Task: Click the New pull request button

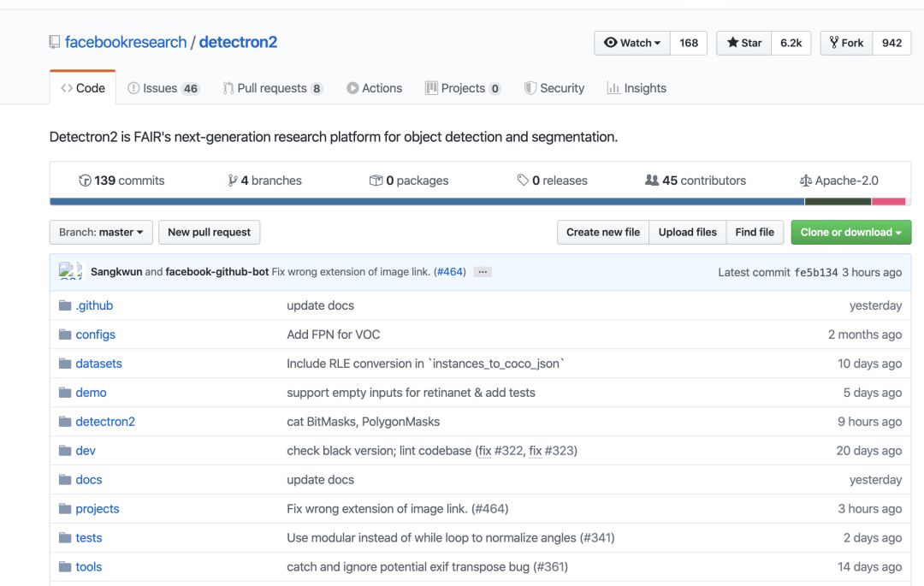Action: click(x=210, y=232)
